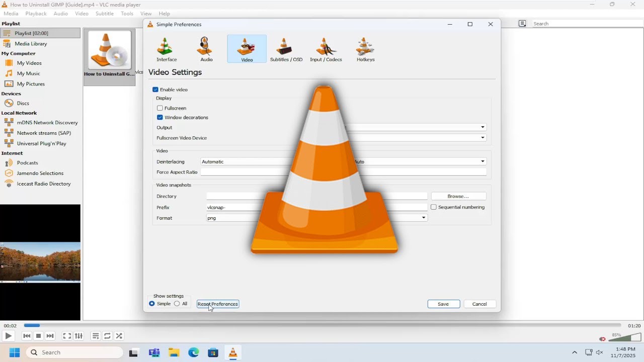Click the Reset Preferences button
The image size is (644, 362).
pyautogui.click(x=218, y=304)
